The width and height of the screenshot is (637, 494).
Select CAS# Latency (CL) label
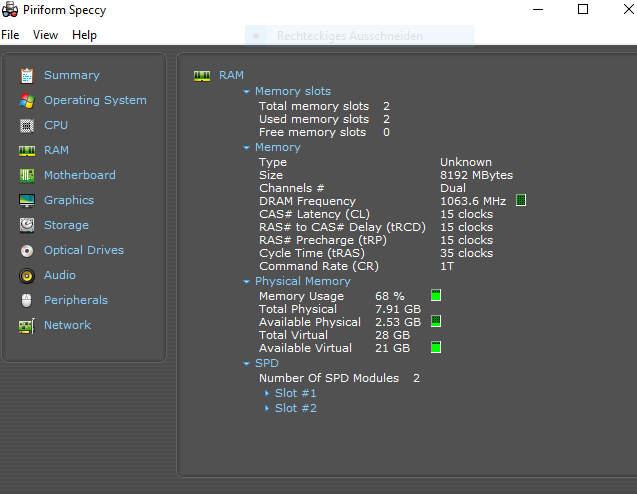(314, 214)
